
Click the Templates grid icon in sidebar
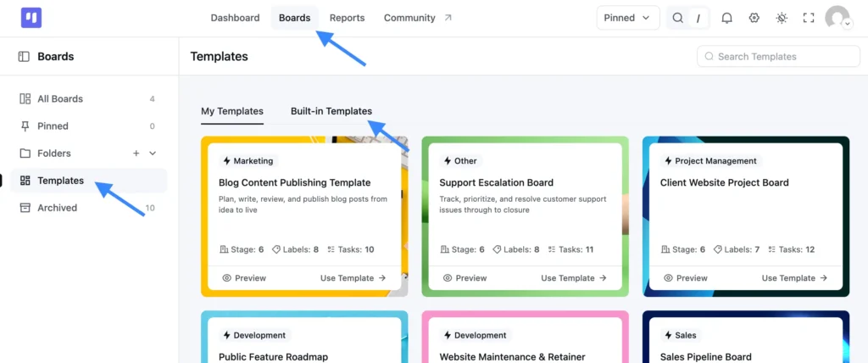pyautogui.click(x=25, y=181)
